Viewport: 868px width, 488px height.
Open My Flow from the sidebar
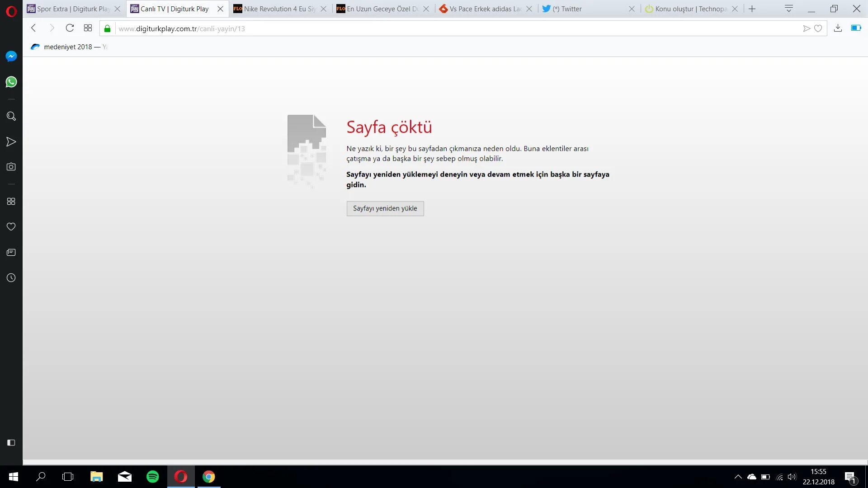click(x=11, y=142)
